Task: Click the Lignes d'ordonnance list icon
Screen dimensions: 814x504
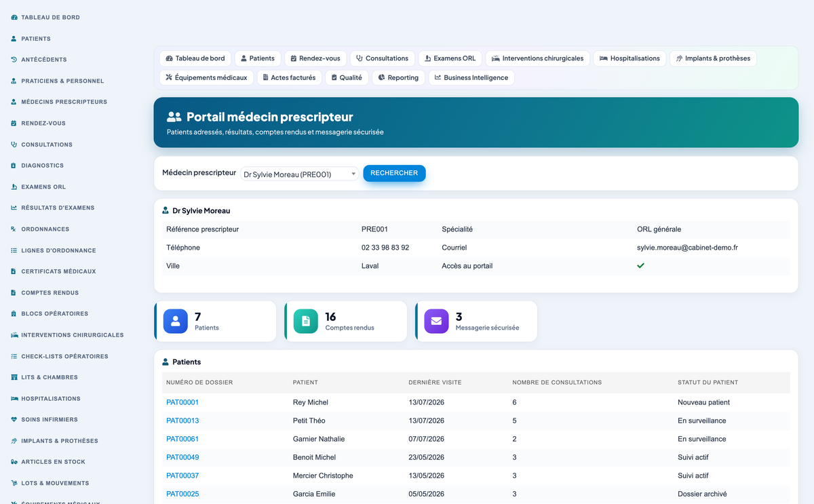Action: point(14,250)
